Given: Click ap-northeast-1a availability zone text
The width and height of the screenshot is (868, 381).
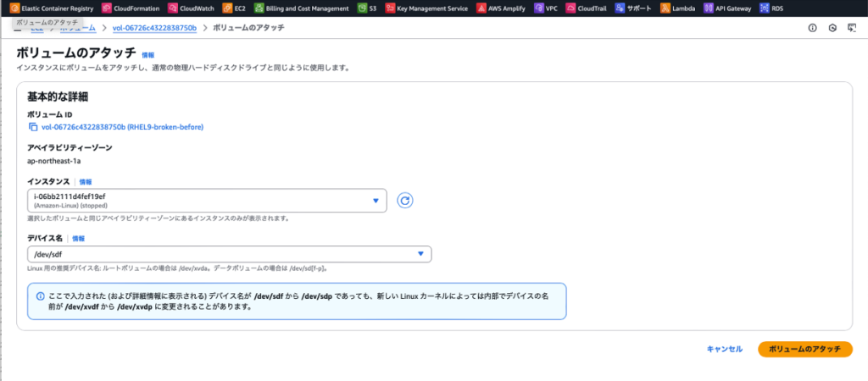Looking at the screenshot, I should pos(54,160).
